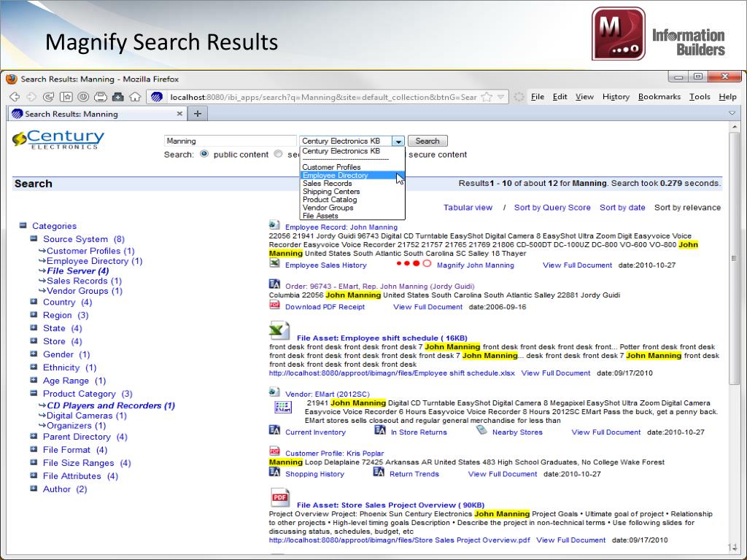The width and height of the screenshot is (747, 560).
Task: Click the Century Electronics KB dropdown arrow
Action: tap(398, 141)
